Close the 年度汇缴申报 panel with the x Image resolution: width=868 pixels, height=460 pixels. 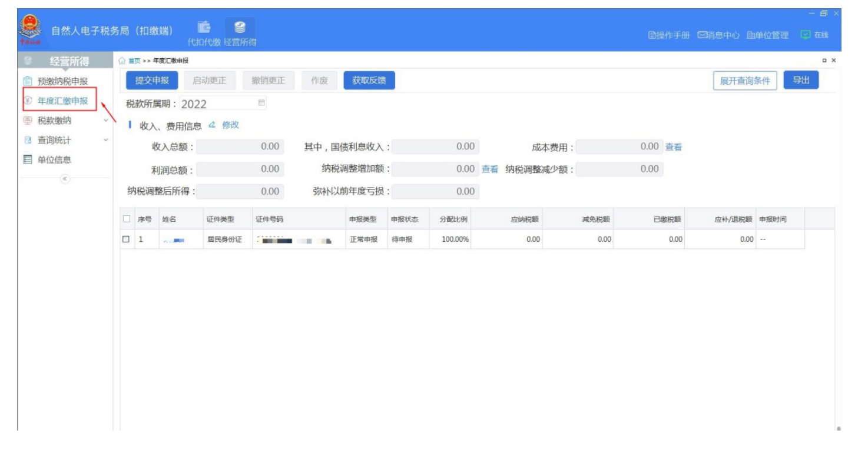(834, 61)
